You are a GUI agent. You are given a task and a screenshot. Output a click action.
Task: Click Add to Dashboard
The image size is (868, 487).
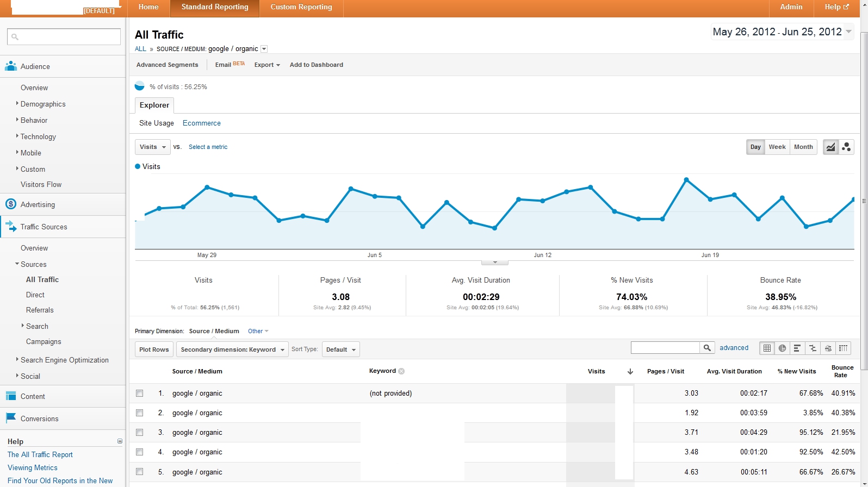317,65
